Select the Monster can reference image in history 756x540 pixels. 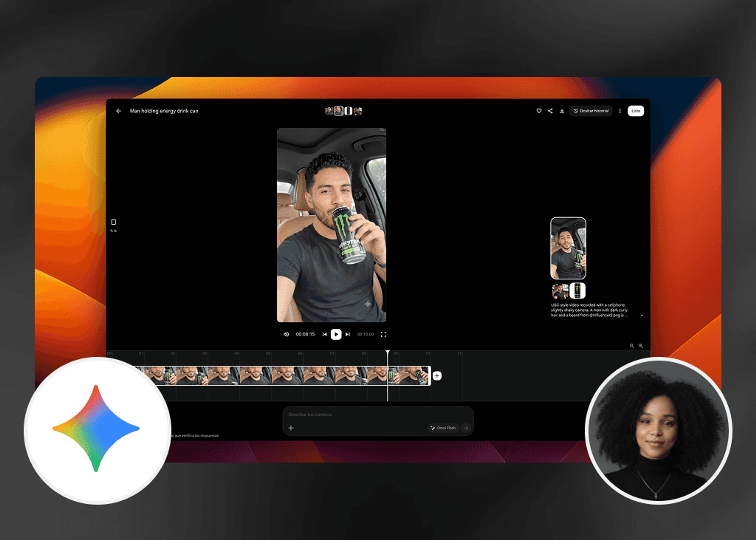578,291
